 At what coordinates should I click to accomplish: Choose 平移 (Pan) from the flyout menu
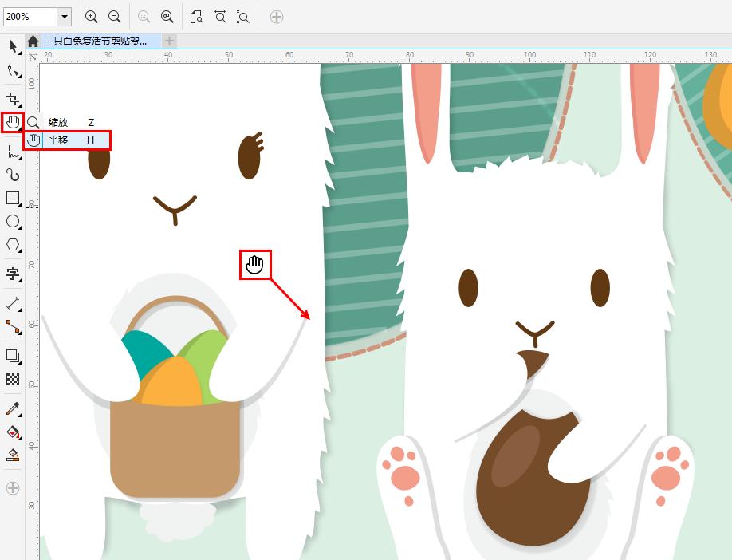(58, 140)
